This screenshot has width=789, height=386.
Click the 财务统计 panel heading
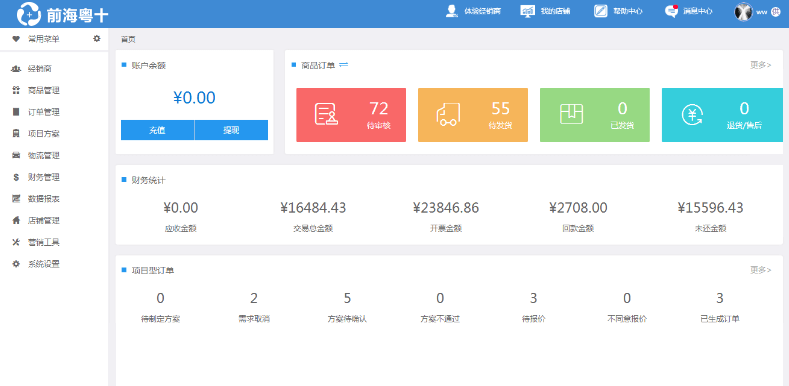click(148, 180)
